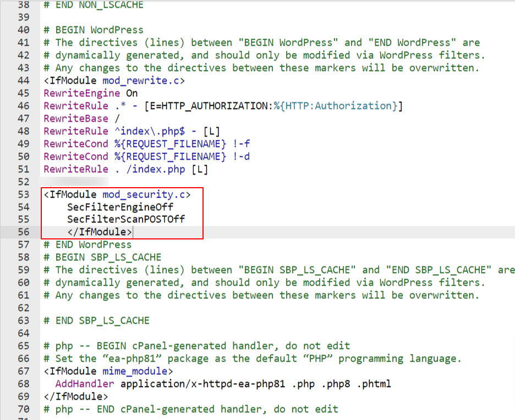This screenshot has height=420, width=515.
Task: Select the HTTP_AUTHORIZATION rewrite rule
Action: click(220, 105)
